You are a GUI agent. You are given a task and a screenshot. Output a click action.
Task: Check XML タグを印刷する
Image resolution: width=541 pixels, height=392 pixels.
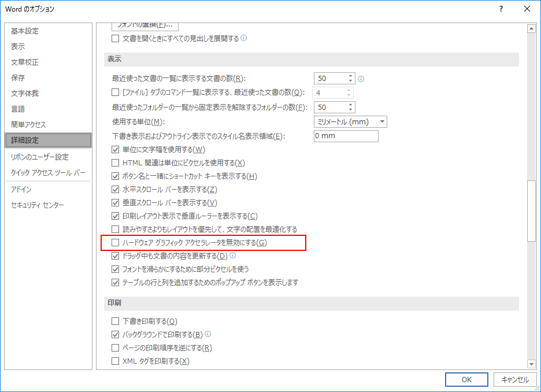click(x=115, y=361)
